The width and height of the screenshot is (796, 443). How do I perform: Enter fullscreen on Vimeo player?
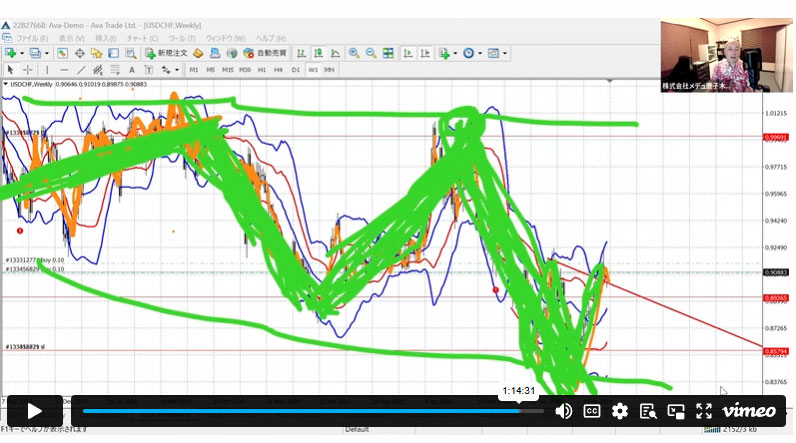tap(704, 411)
